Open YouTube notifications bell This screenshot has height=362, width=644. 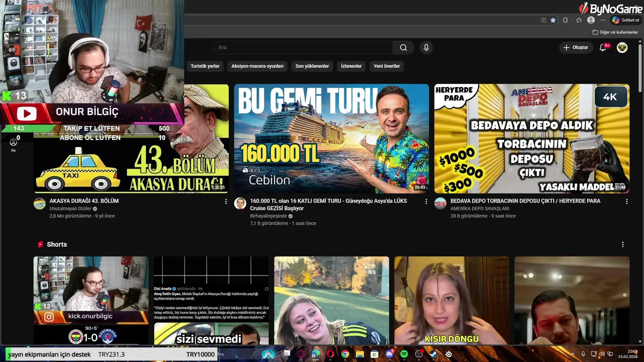(603, 48)
